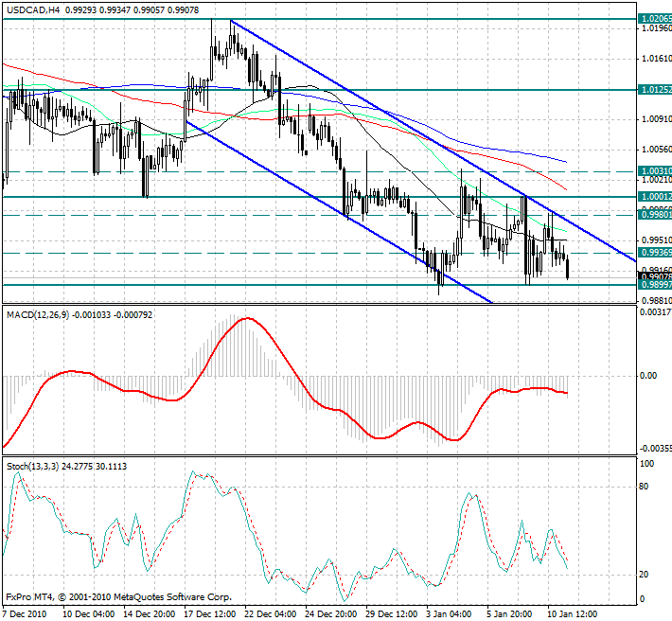Select the 1.0001 teal price level tag
Screen dimensions: 672x621
[655, 196]
